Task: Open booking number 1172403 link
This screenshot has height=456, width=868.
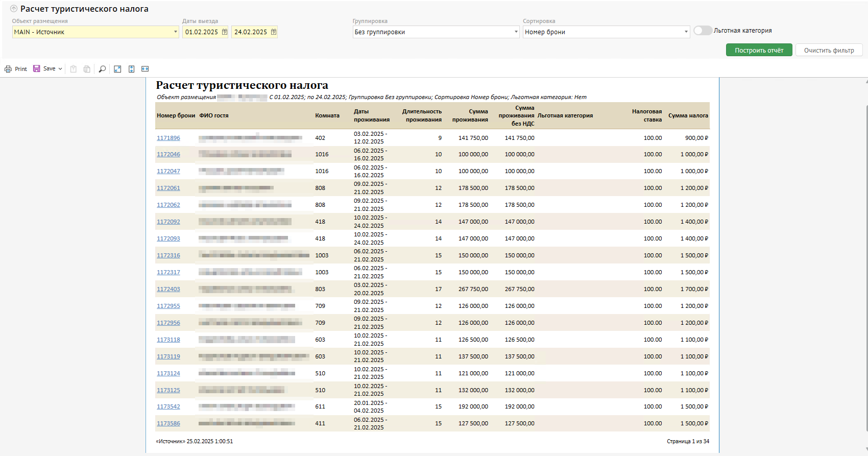Action: click(168, 289)
